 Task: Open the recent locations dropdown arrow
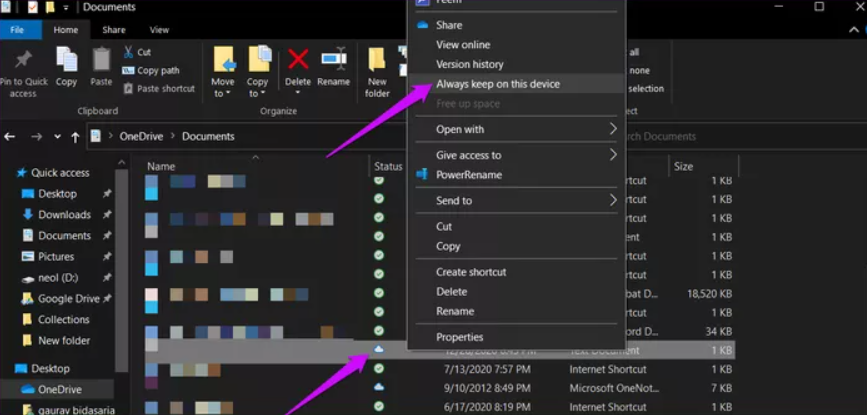tap(58, 136)
